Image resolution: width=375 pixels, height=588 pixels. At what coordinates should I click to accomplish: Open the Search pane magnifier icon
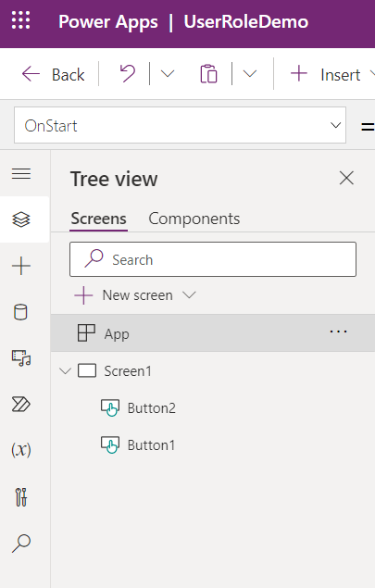(x=21, y=544)
